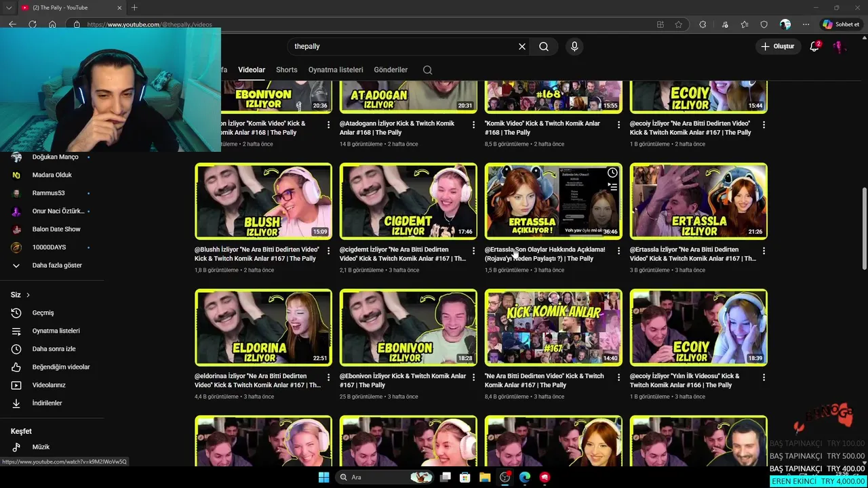Play Eldorina İzliyor video thumbnail

click(263, 327)
